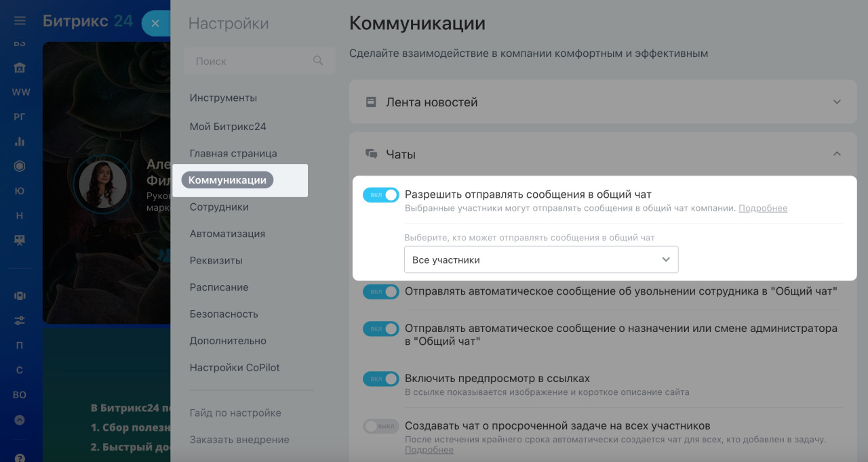Enable chat creation for overdue tasks
This screenshot has width=868, height=462.
point(380,425)
